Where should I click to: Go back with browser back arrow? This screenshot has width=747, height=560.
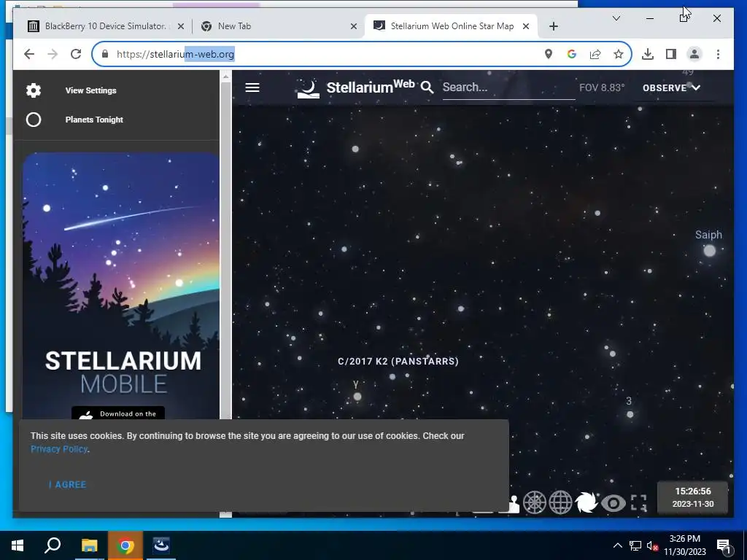tap(29, 54)
